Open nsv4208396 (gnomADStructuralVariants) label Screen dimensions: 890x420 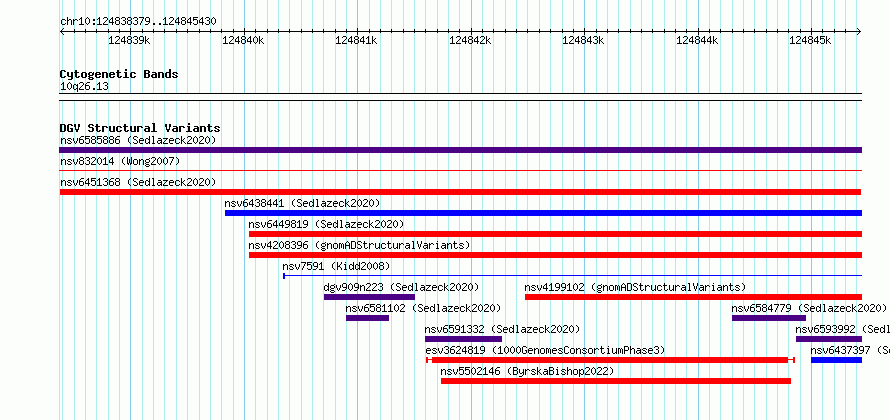pos(359,245)
